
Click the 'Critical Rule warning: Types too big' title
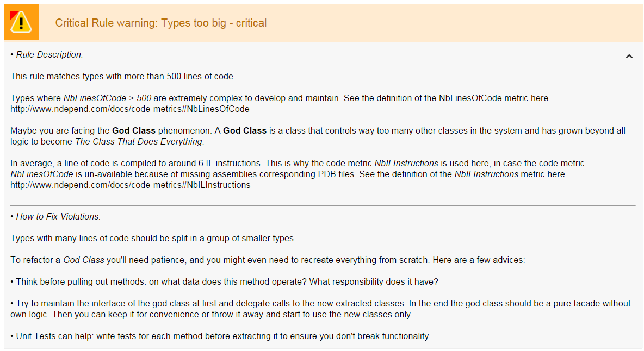161,23
